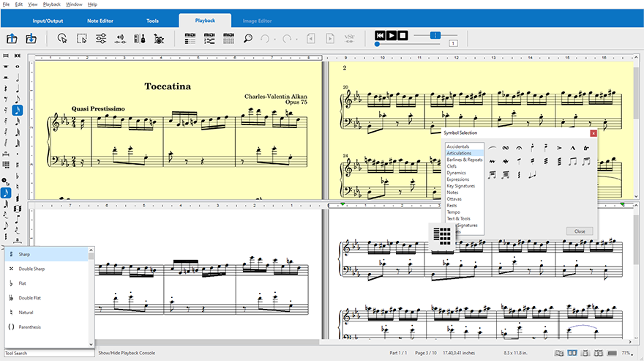Choose Sharp from the accidentals list
This screenshot has width=644, height=361.
tap(46, 254)
